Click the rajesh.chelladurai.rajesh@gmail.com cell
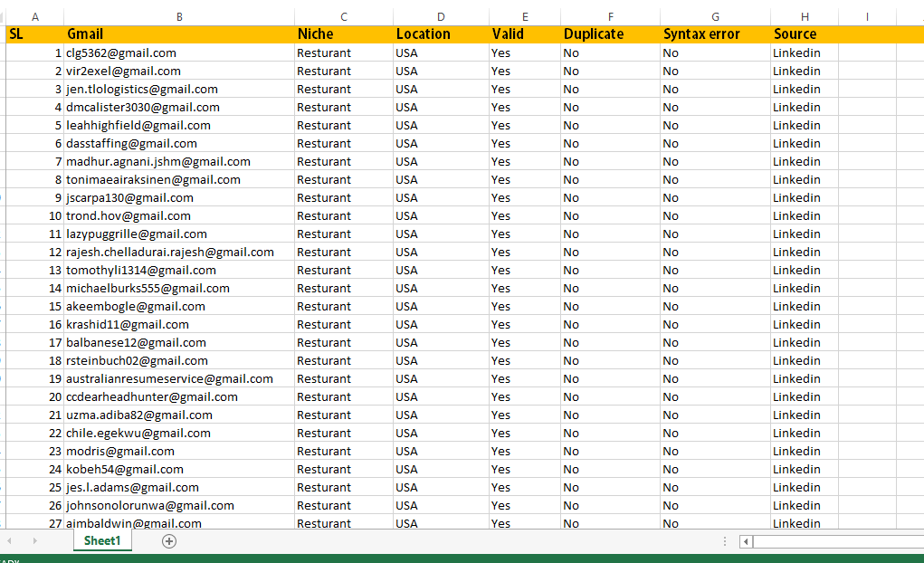Viewport: 924px width, 563px height. (x=179, y=252)
